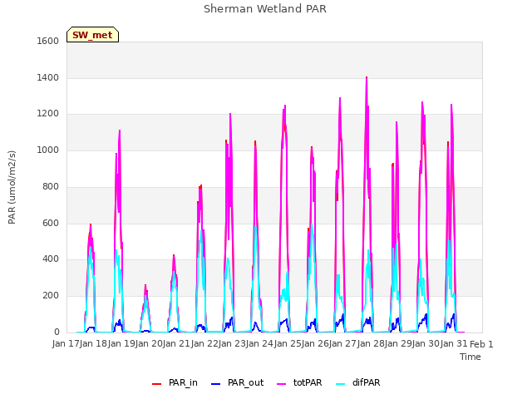
Task: Toggle the totPAR legend entry
Action: pos(299,382)
